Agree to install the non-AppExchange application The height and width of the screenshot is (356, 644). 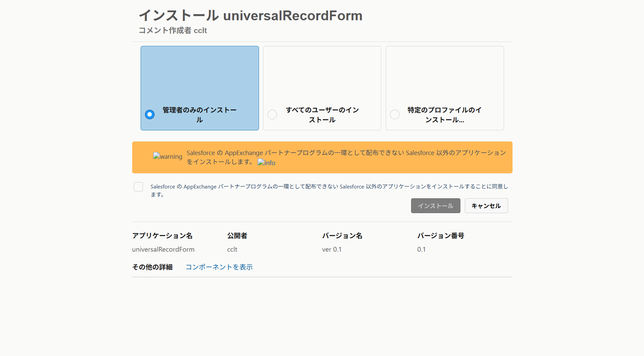pos(138,186)
